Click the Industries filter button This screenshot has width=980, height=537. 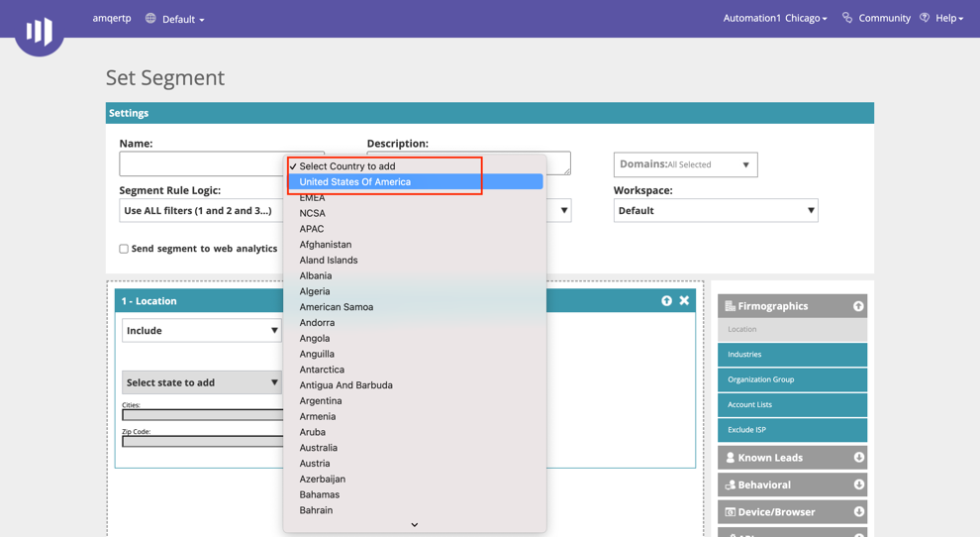point(792,354)
